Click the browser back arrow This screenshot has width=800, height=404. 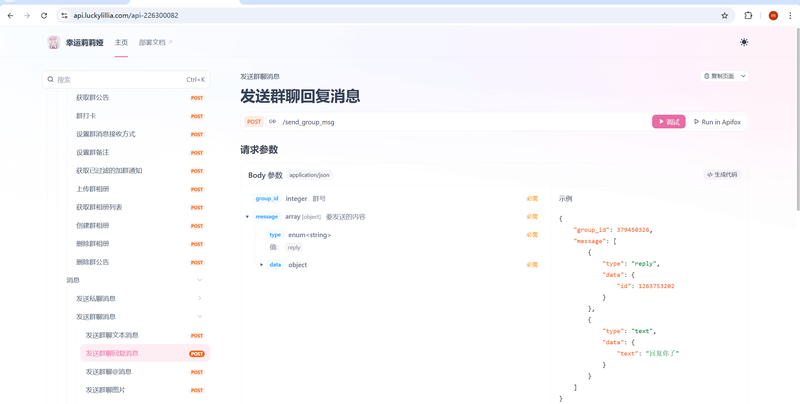click(x=11, y=16)
